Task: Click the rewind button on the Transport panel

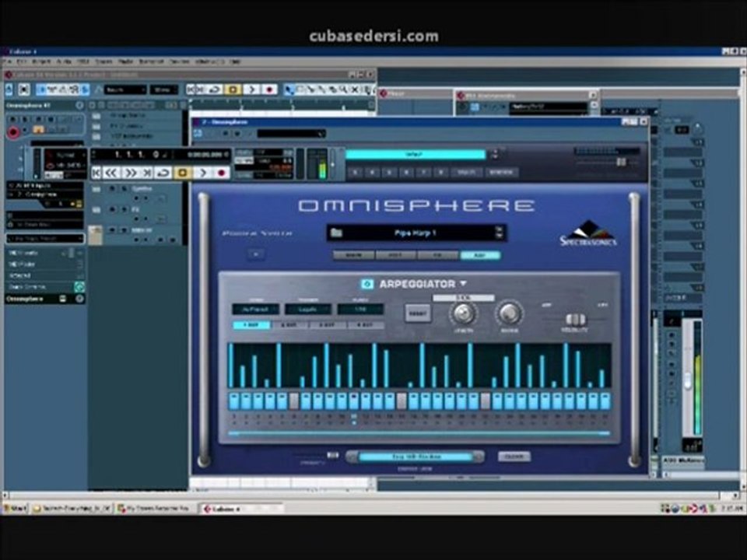Action: pos(111,173)
